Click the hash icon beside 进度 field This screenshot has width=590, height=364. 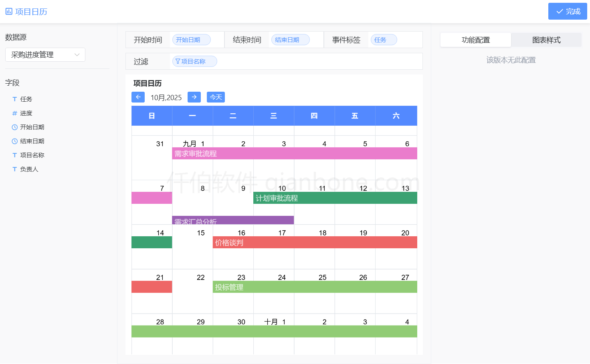coord(15,113)
